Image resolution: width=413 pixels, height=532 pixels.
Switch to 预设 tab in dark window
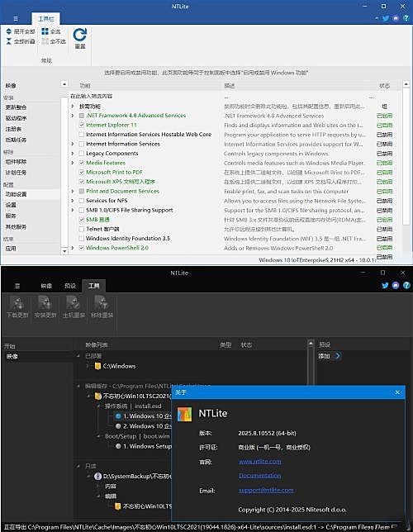coord(70,286)
